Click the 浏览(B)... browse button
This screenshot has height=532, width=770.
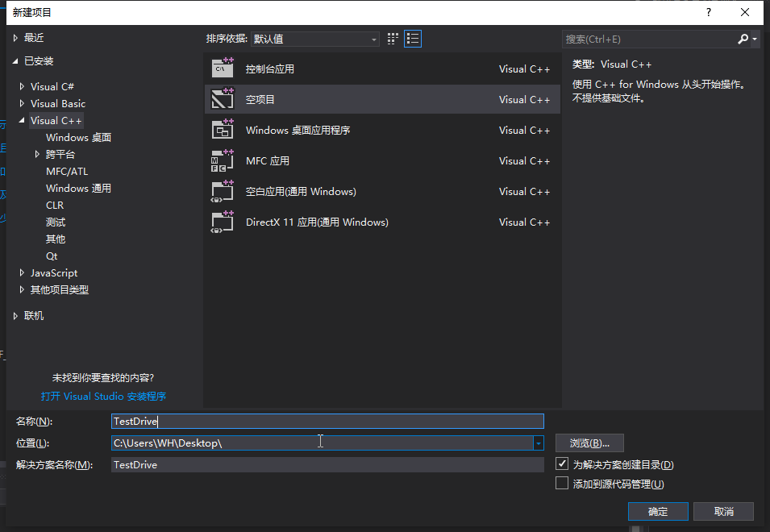pyautogui.click(x=589, y=443)
